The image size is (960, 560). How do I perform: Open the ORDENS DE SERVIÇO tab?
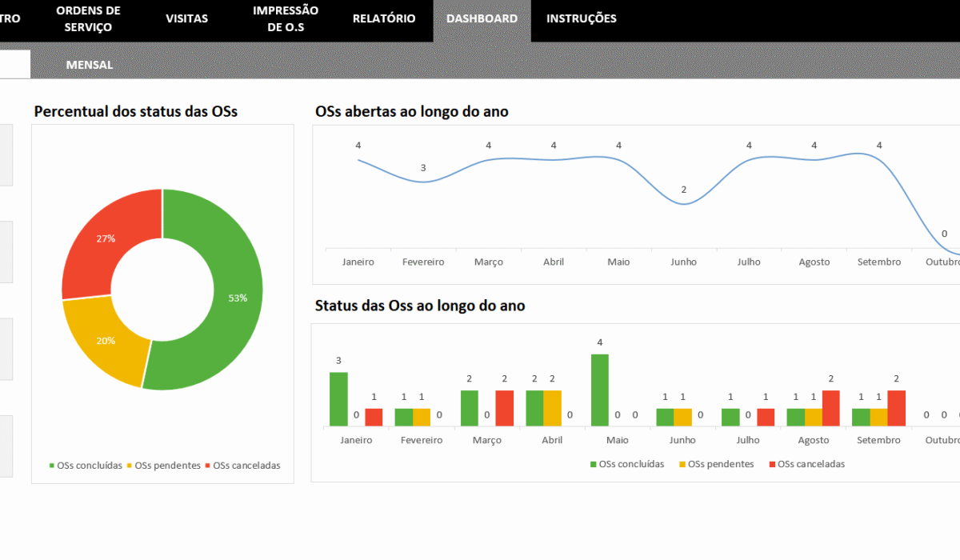tap(88, 18)
